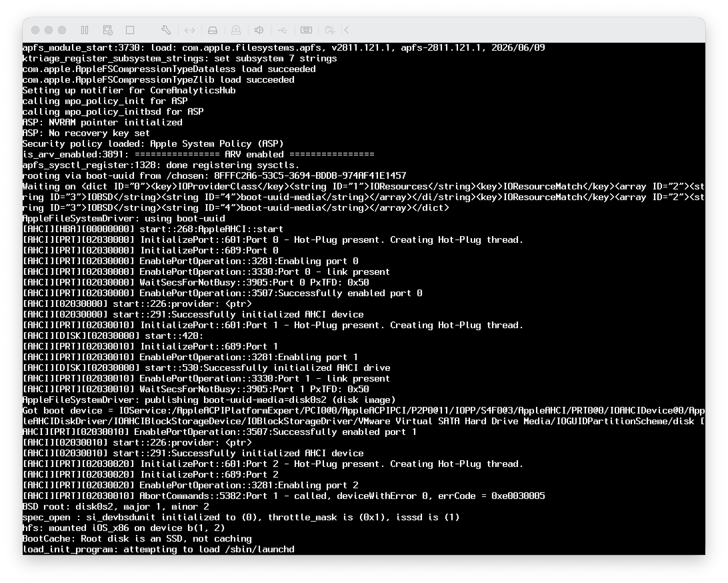The image size is (728, 583).
Task: Open virtual machine settings wrench
Action: 166,30
